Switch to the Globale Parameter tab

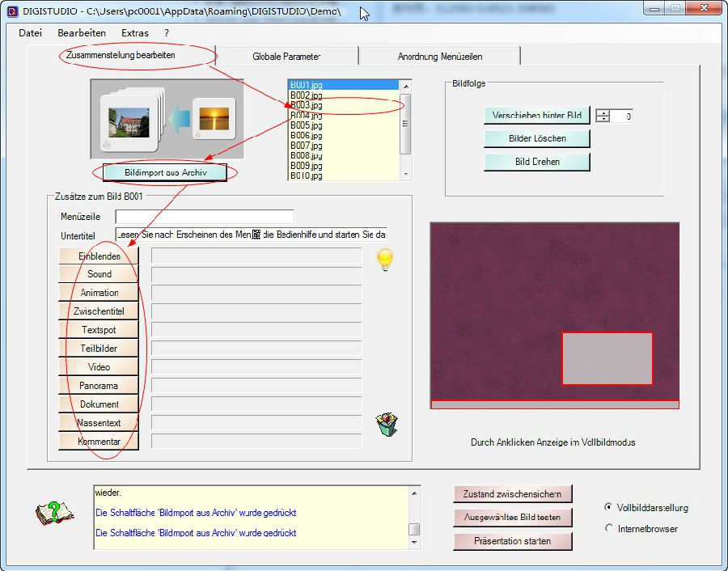point(286,57)
